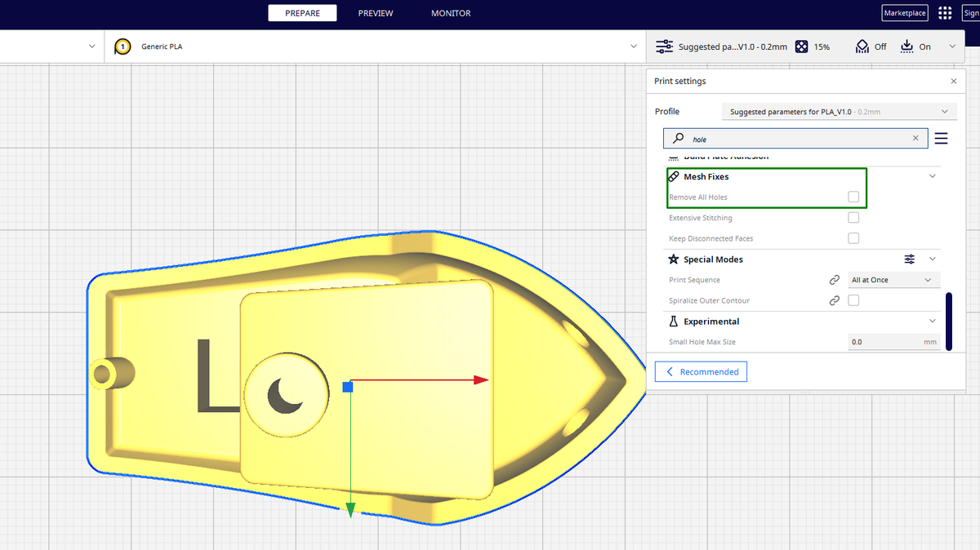This screenshot has height=550, width=980.
Task: Open the Marketplace
Action: [x=904, y=12]
